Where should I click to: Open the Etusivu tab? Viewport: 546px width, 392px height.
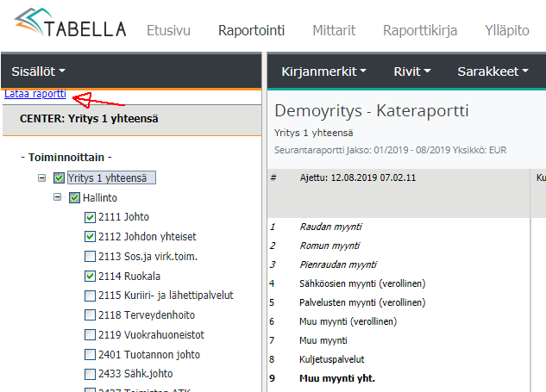point(168,30)
